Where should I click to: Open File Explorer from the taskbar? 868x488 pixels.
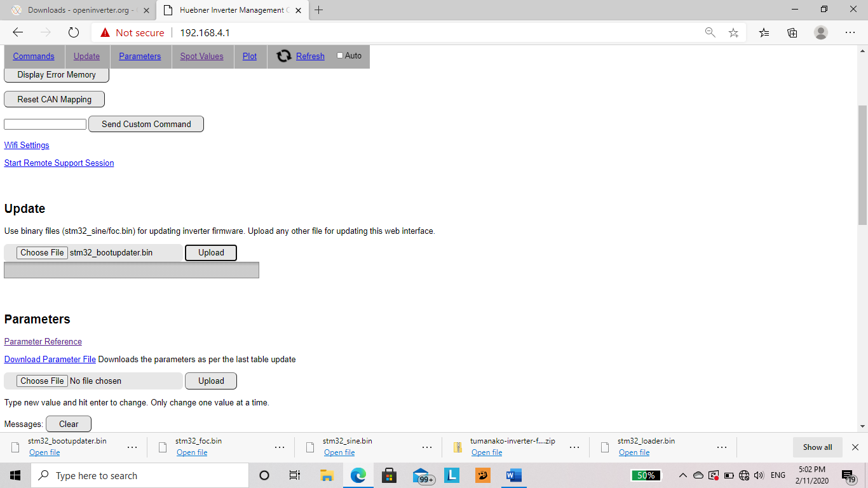pyautogui.click(x=327, y=475)
